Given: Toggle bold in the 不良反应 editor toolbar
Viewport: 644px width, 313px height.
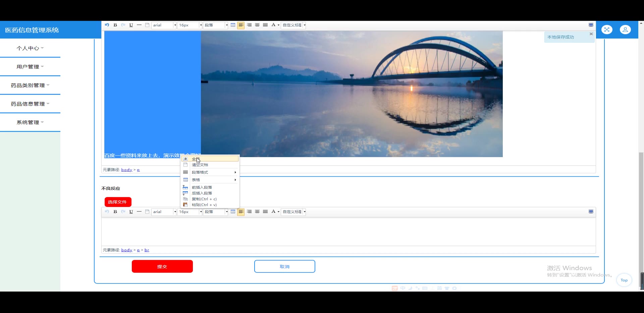Looking at the screenshot, I should coord(115,212).
